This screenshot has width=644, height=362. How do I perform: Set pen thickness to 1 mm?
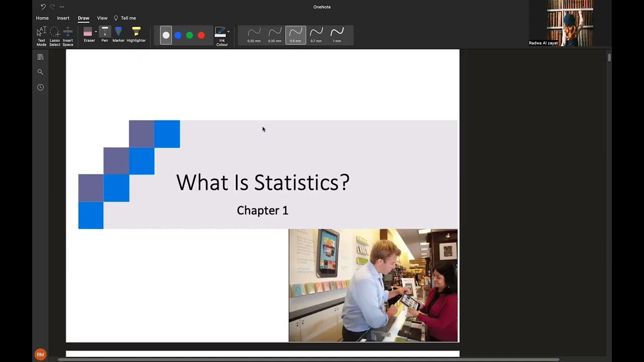(337, 35)
